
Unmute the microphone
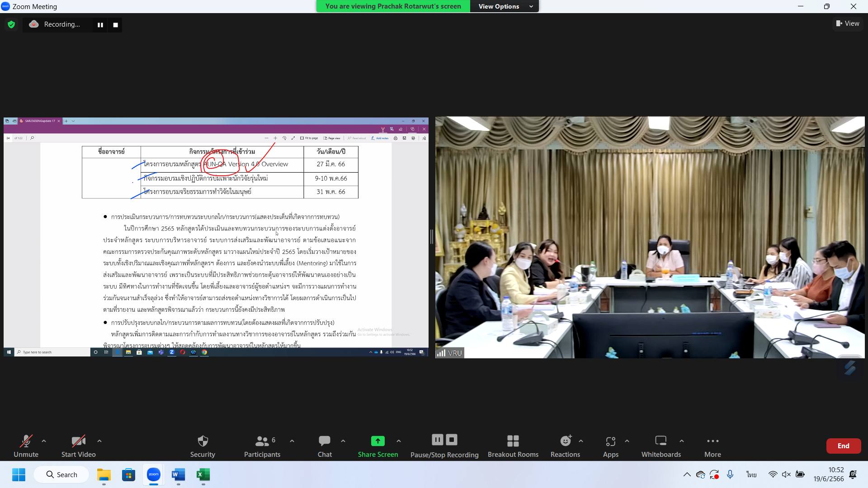pos(26,441)
